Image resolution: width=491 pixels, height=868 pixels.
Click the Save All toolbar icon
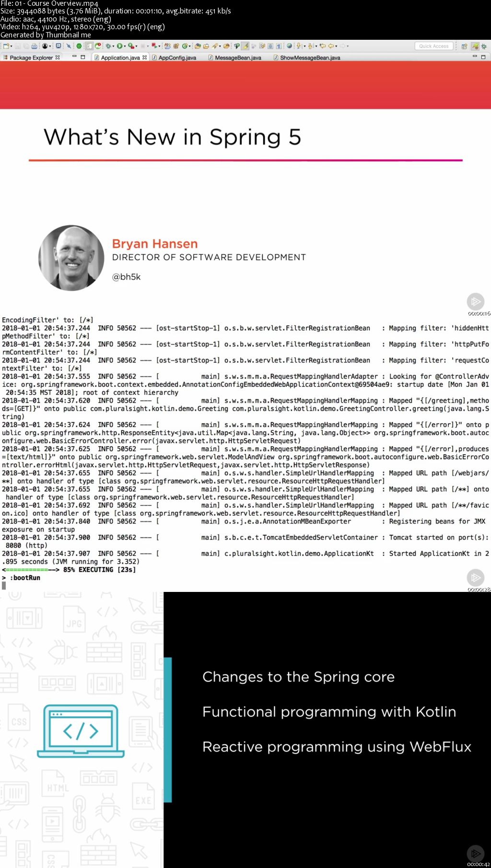(26, 46)
